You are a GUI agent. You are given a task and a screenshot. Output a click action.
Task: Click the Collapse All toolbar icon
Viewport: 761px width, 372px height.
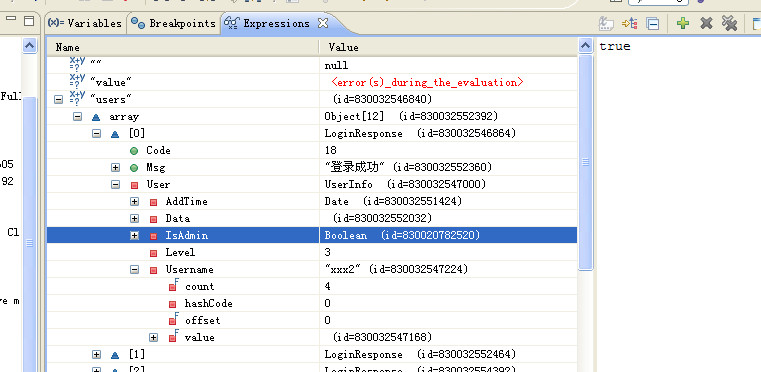click(653, 23)
